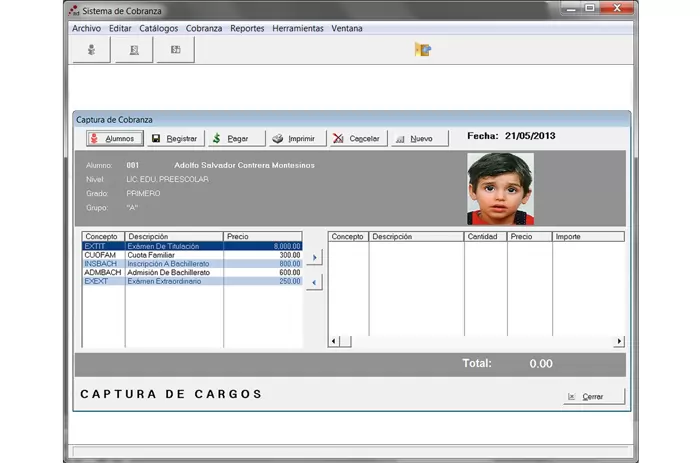Click the third main toolbar icon button
The height and width of the screenshot is (463, 700).
[x=175, y=49]
